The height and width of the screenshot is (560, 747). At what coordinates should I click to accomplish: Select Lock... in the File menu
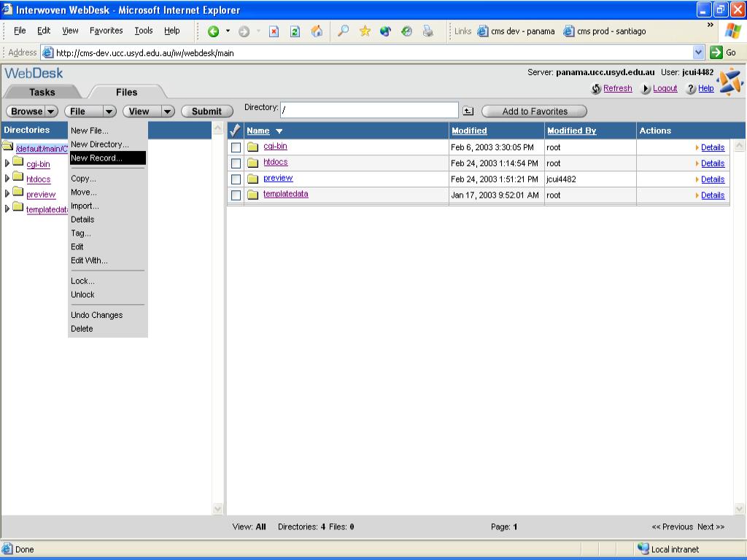pos(83,281)
